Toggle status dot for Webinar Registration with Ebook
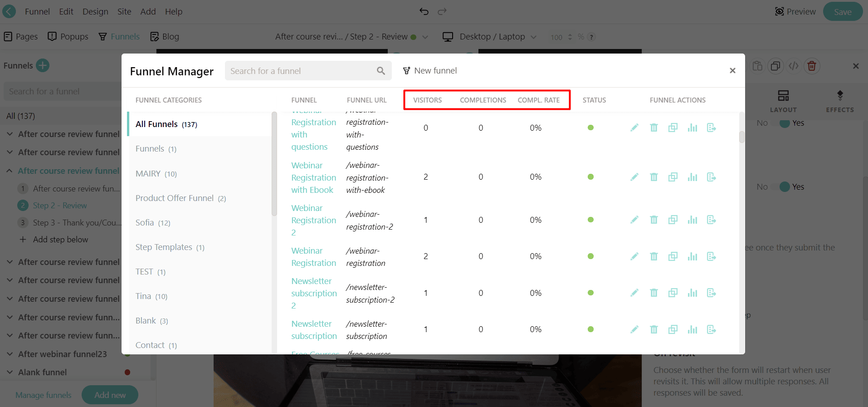 (x=590, y=177)
